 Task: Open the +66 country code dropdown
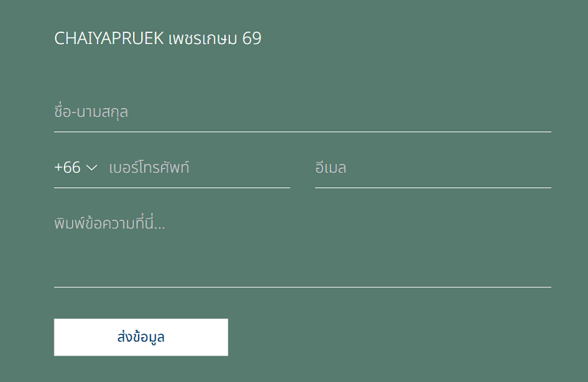[x=75, y=167]
